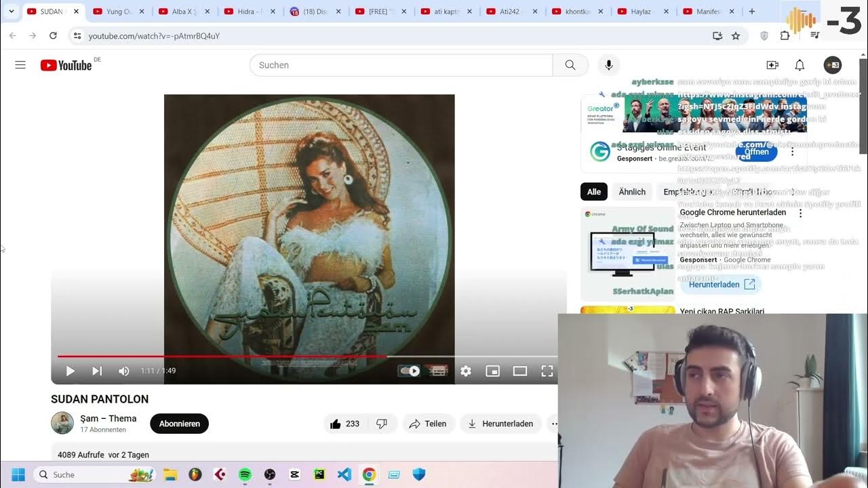The height and width of the screenshot is (488, 868).
Task: Switch to the ati kaptn browser tab
Action: tap(447, 12)
